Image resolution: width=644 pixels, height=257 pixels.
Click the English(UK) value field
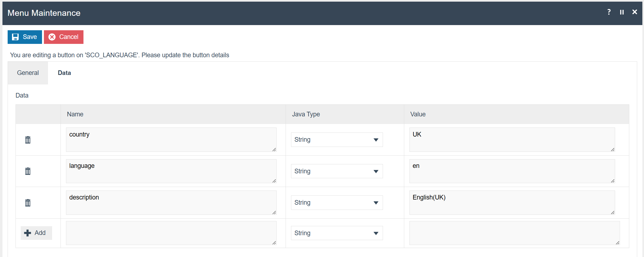512,202
